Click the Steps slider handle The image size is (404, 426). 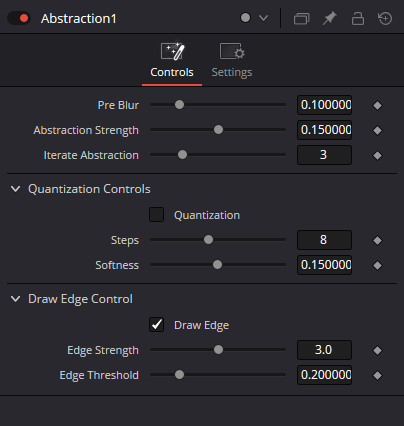click(x=208, y=240)
